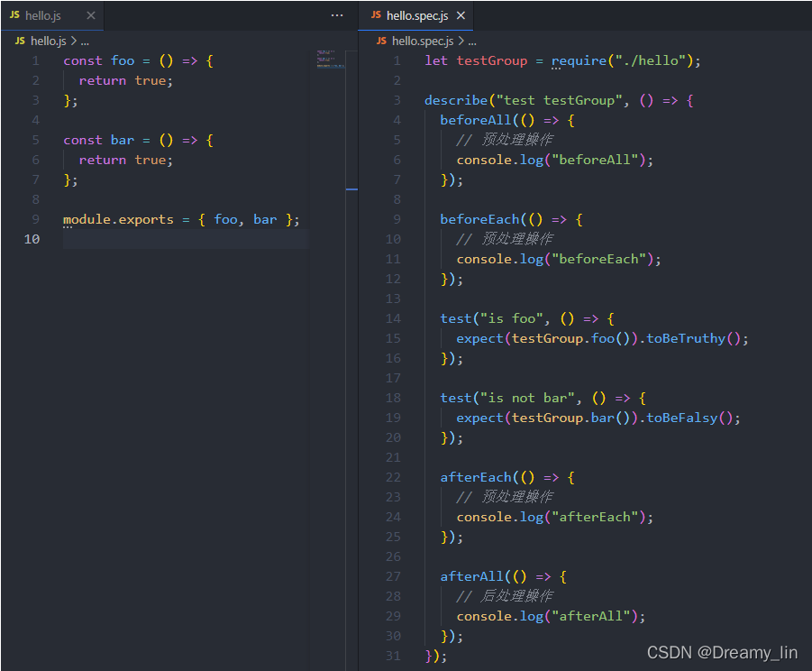Click 'toBeFalsy' on line 19

point(682,418)
